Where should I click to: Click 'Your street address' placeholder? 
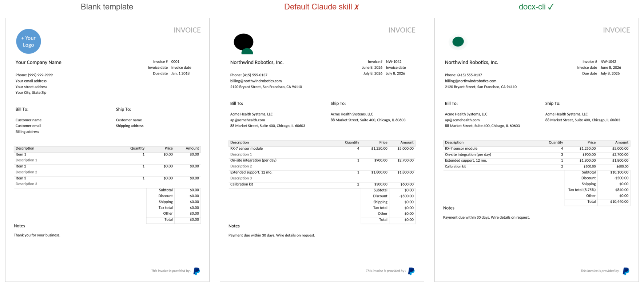point(31,87)
